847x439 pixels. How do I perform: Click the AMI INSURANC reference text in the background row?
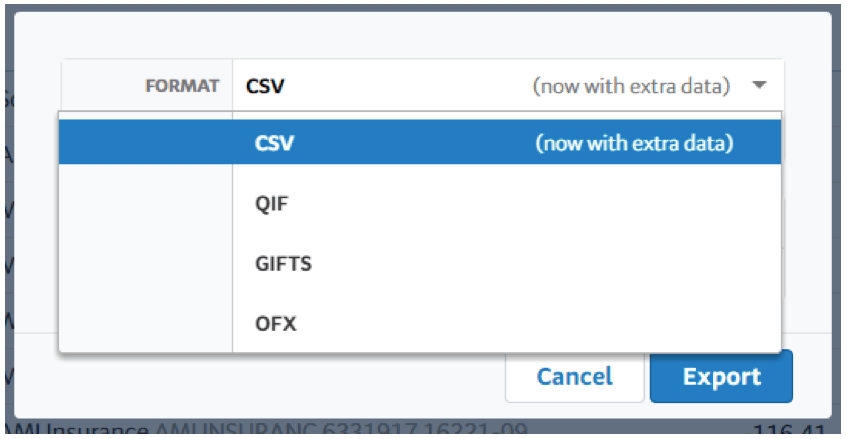340,429
